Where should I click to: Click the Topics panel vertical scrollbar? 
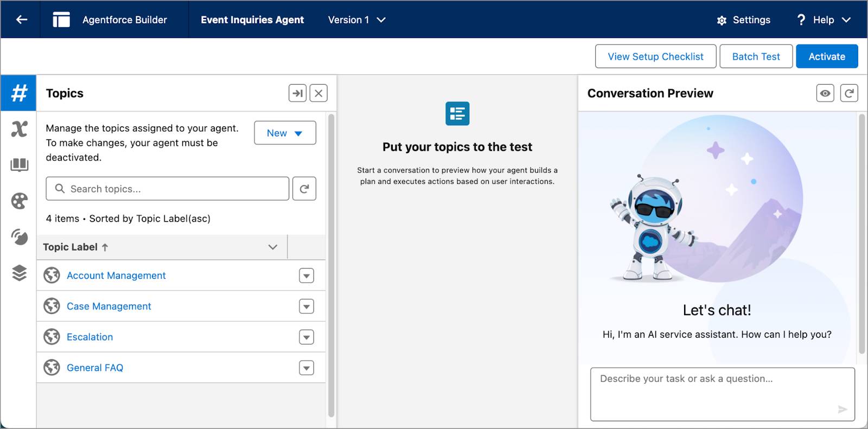(x=331, y=265)
